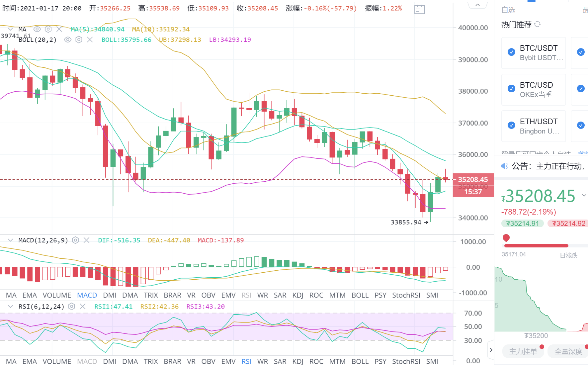588x365 pixels.
Task: Click the 主力挂单 button
Action: [523, 351]
